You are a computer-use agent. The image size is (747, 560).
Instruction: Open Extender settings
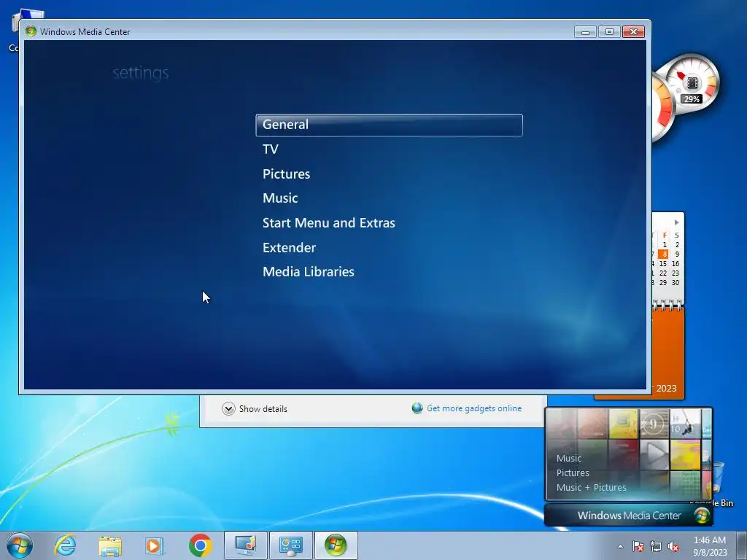(289, 248)
